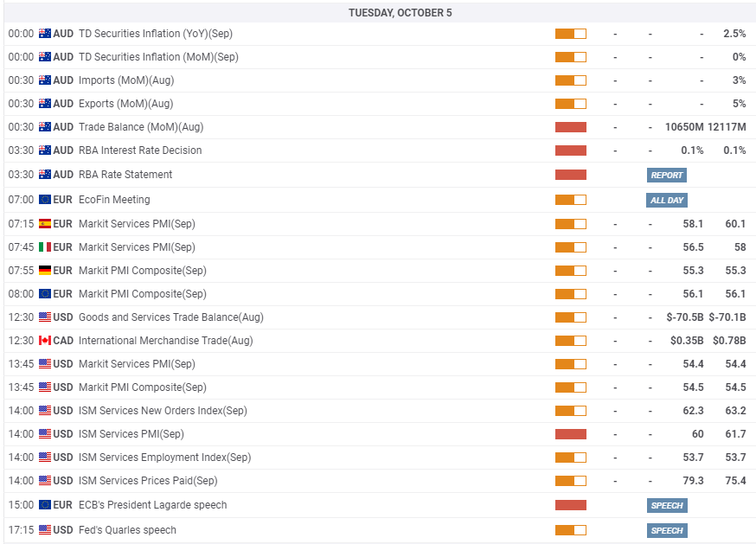This screenshot has width=756, height=544.
Task: Open TD Securities Inflation (MoM)(Sep) event
Action: pyautogui.click(x=158, y=57)
